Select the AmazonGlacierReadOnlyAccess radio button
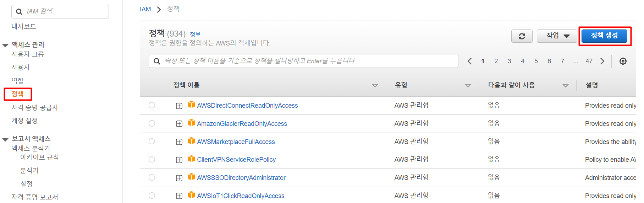Screen dimensions: 644x203 point(152,123)
